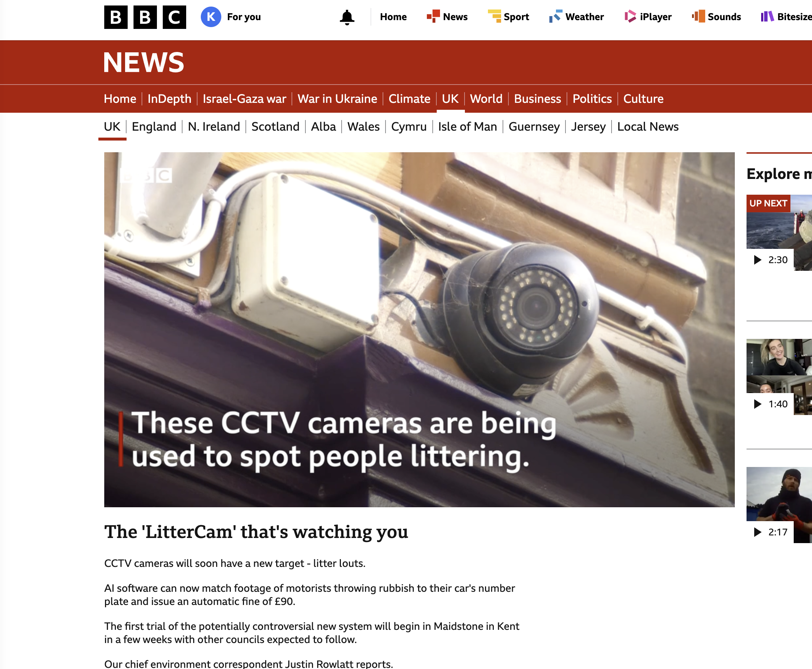Open Weather via its blue icon
The image size is (812, 669).
point(556,16)
